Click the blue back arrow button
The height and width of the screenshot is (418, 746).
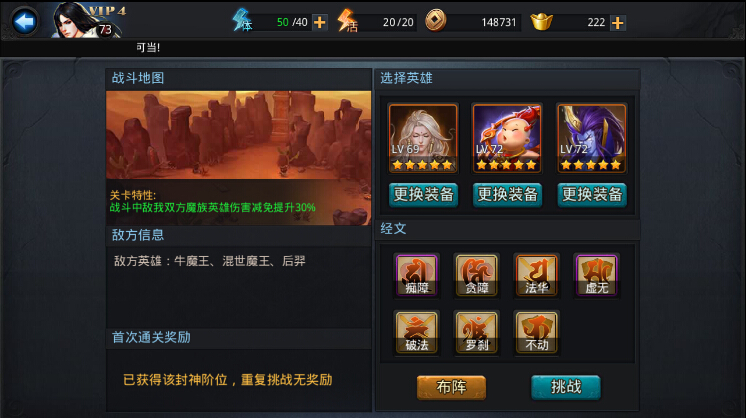point(24,21)
